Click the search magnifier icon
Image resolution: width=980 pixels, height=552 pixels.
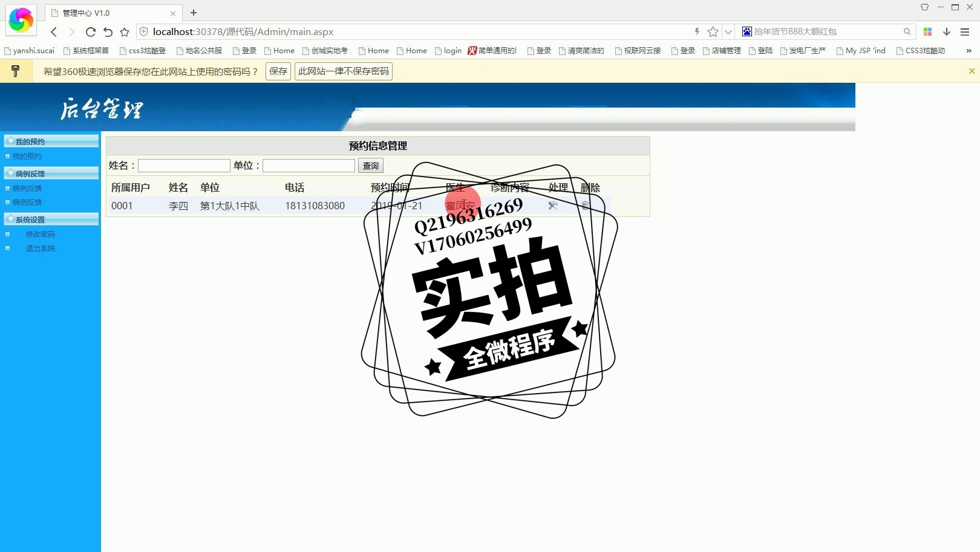click(x=907, y=31)
